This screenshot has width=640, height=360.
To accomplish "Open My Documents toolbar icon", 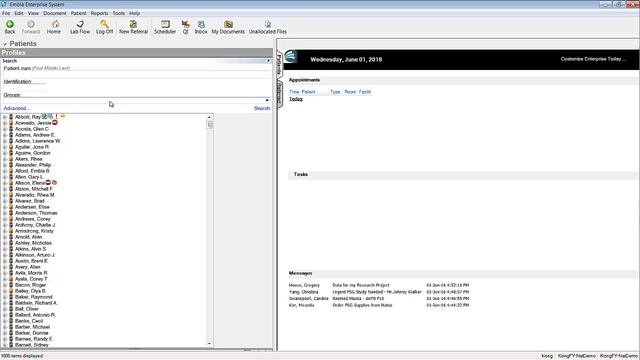I will click(x=228, y=24).
